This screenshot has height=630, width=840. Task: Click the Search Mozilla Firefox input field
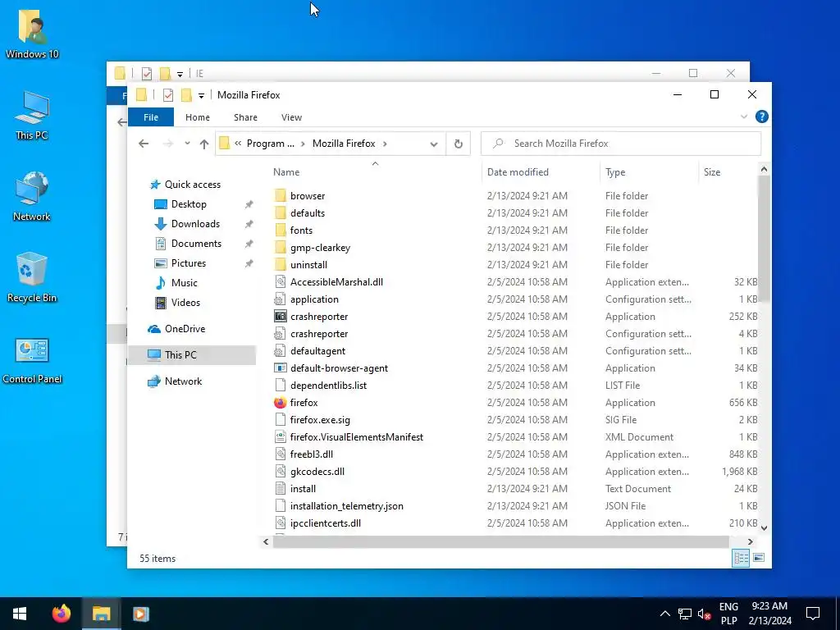click(621, 144)
